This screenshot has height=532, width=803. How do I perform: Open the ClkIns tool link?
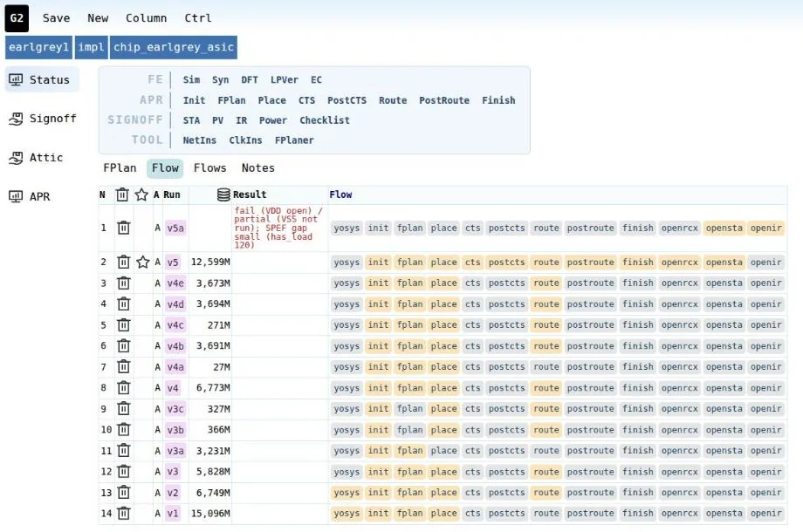coord(245,140)
